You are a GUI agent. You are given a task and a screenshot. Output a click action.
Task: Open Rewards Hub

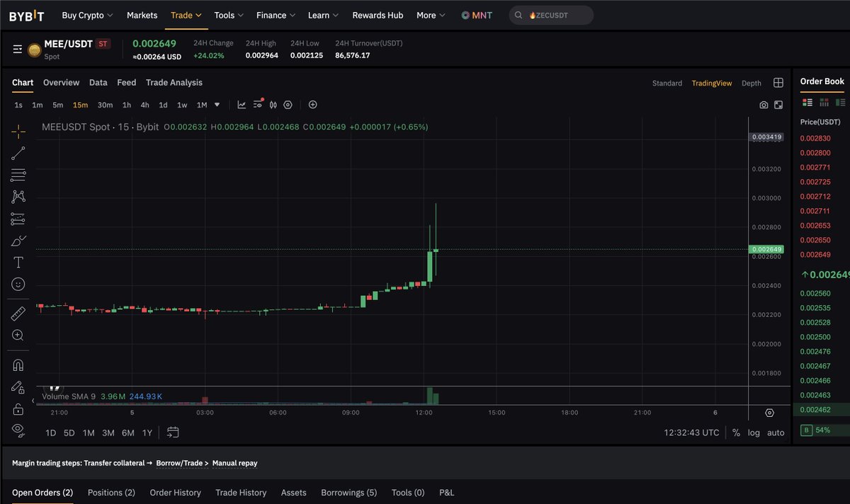(378, 15)
